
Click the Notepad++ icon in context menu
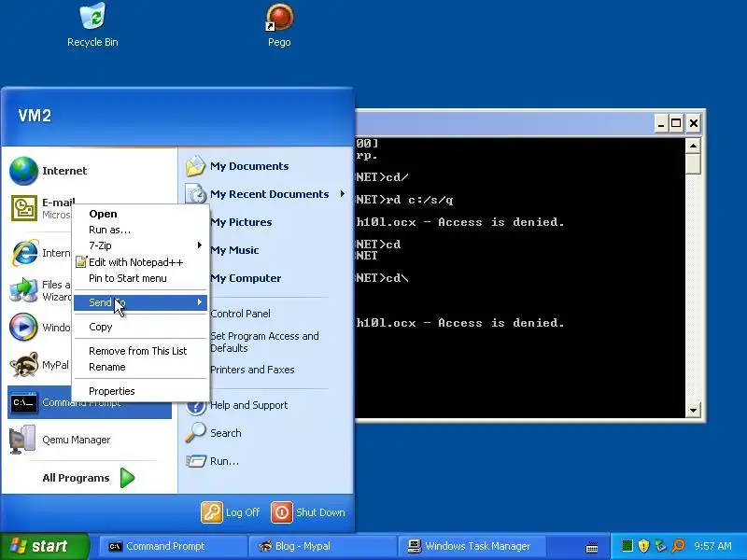(x=81, y=262)
